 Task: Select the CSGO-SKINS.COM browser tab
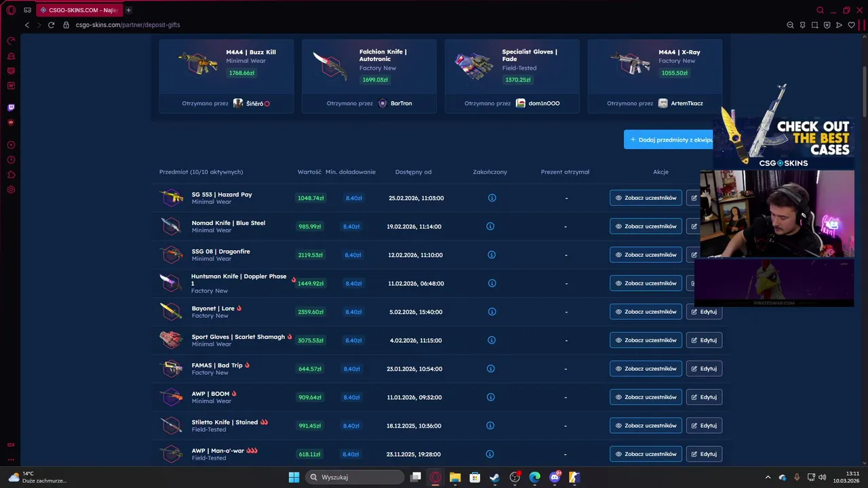click(79, 10)
